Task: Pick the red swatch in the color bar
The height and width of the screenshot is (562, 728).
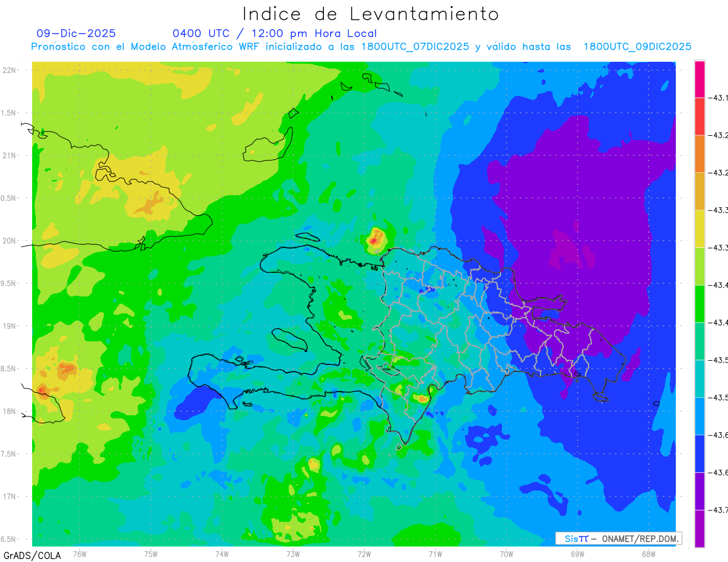Action: coord(699,116)
